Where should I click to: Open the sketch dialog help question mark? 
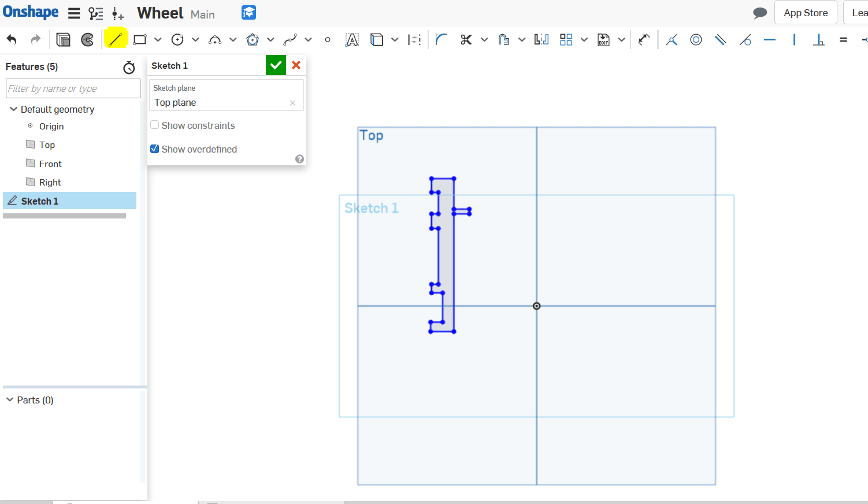(299, 159)
